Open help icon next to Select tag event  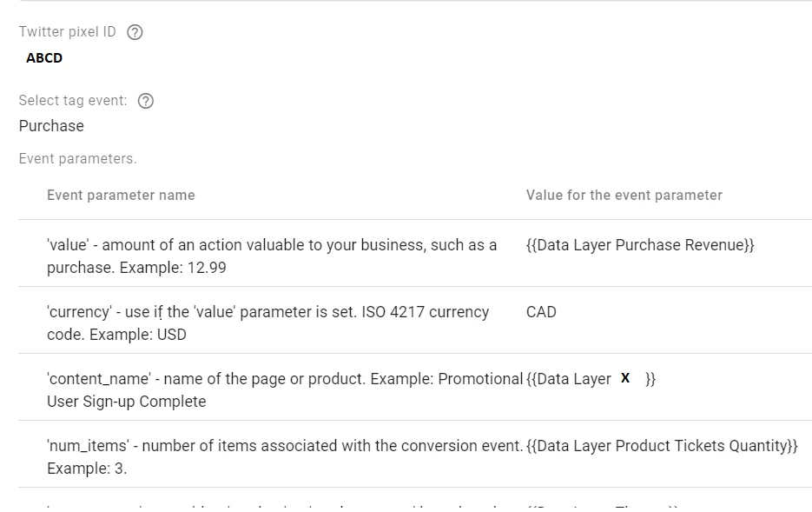146,101
